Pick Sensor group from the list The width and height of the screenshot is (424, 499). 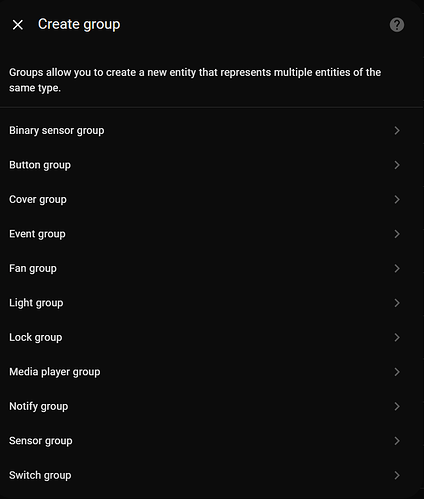tap(212, 441)
